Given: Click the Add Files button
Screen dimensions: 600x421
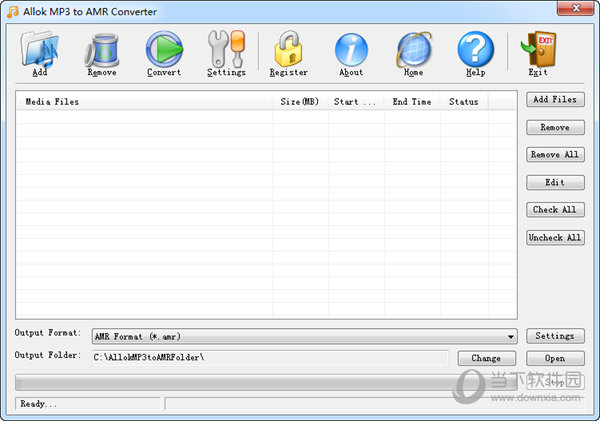Looking at the screenshot, I should (x=555, y=100).
